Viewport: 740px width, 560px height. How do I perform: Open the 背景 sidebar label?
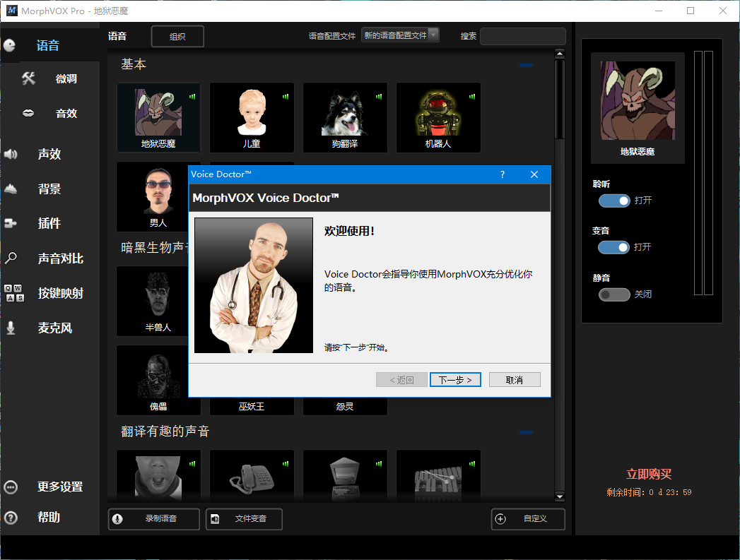[x=49, y=189]
